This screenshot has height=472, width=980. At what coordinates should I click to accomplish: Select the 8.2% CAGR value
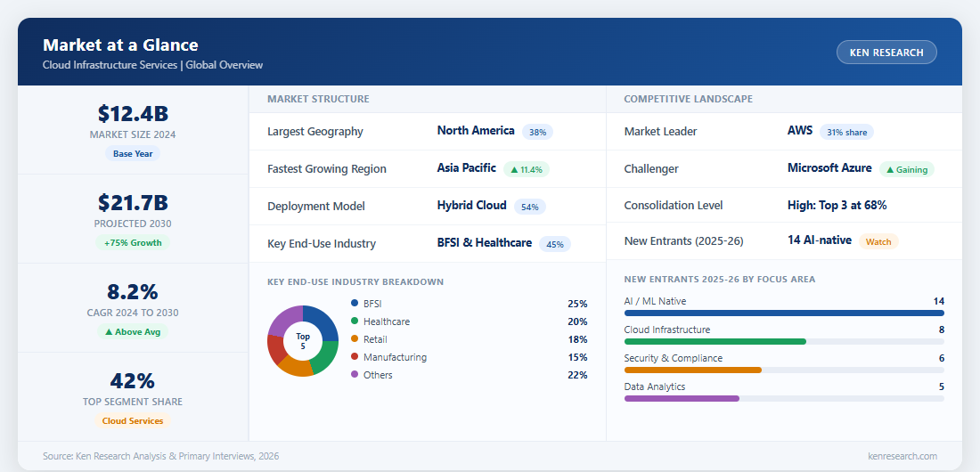133,292
